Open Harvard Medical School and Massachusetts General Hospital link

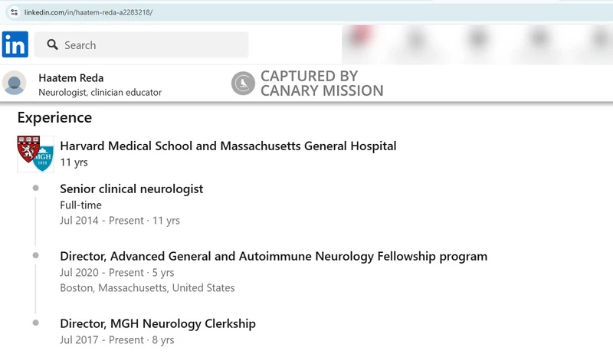coord(228,146)
